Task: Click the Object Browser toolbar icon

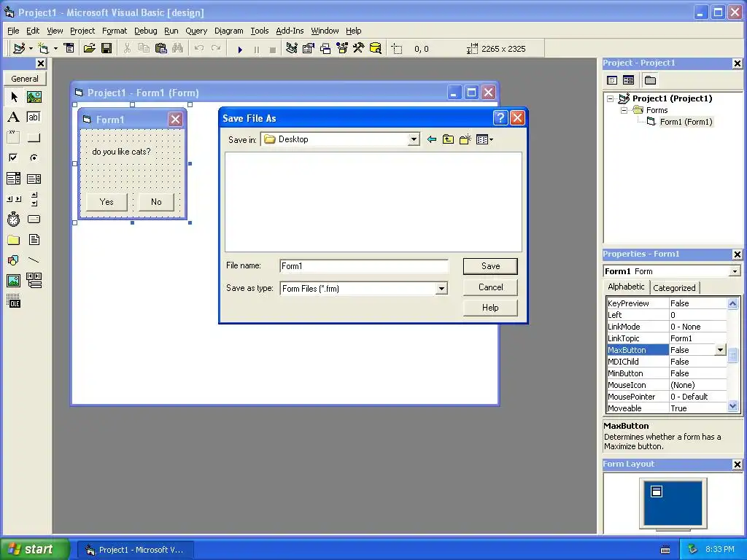Action: pos(342,49)
